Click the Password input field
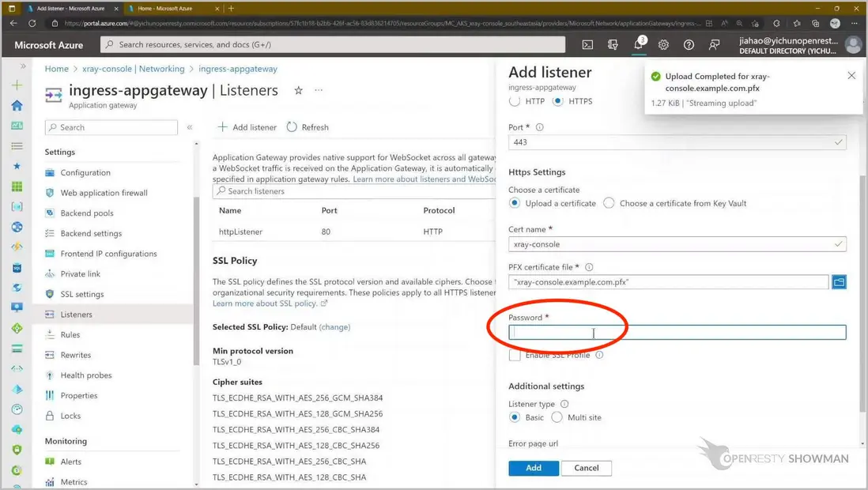The image size is (868, 490). point(677,333)
